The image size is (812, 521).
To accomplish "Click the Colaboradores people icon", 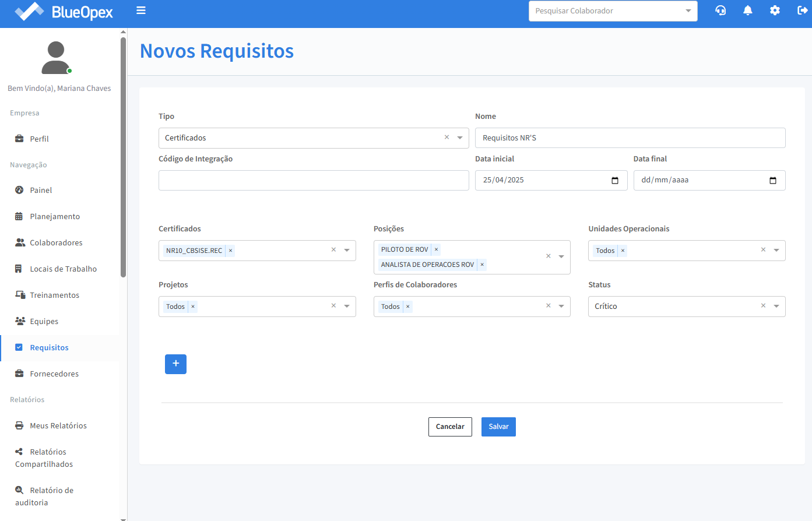I will click(20, 242).
